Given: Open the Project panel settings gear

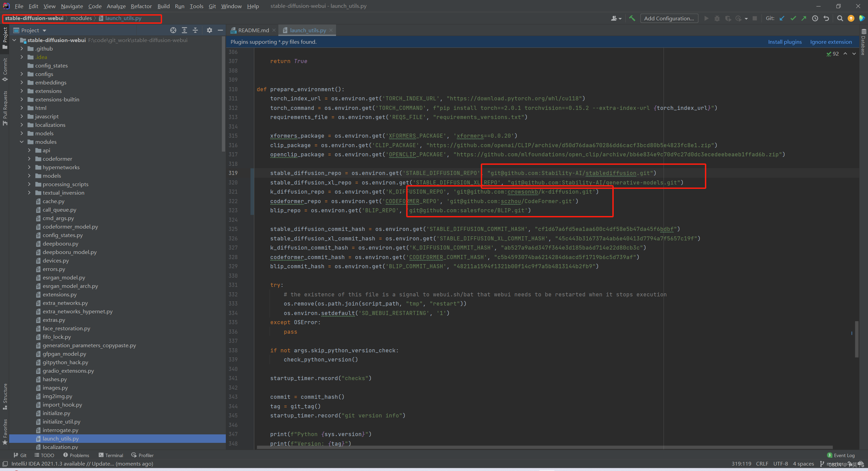Looking at the screenshot, I should [209, 30].
